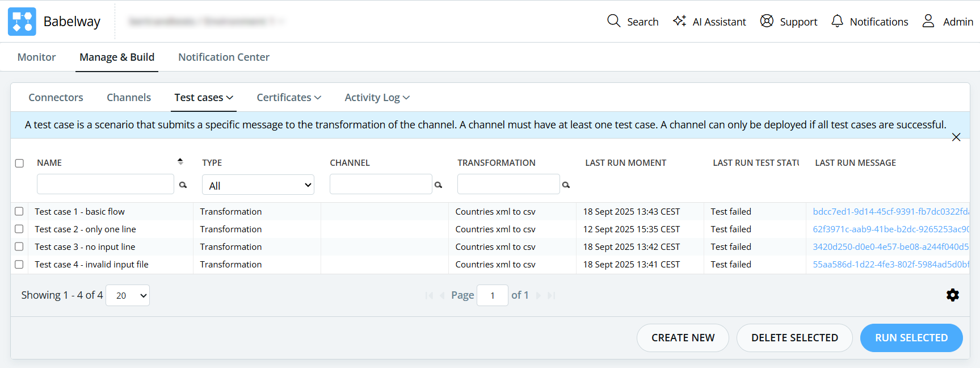Toggle the select-all header checkbox
Viewport: 980px width, 368px height.
(x=19, y=164)
